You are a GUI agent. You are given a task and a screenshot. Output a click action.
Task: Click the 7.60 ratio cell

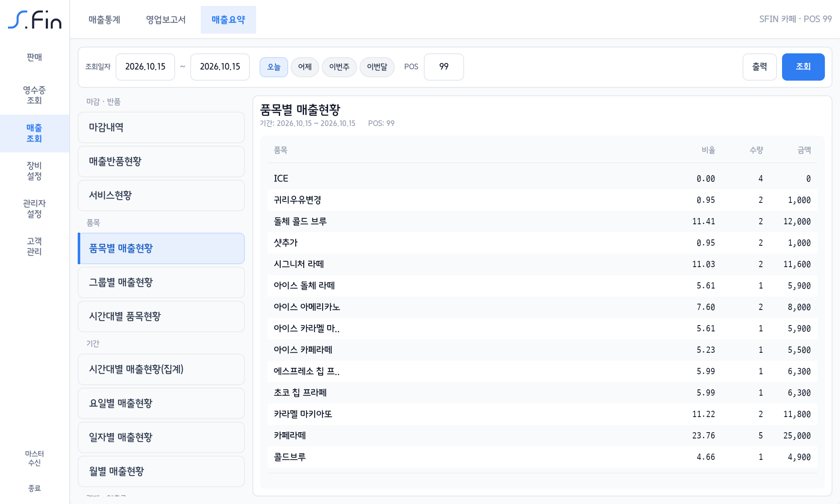click(706, 307)
